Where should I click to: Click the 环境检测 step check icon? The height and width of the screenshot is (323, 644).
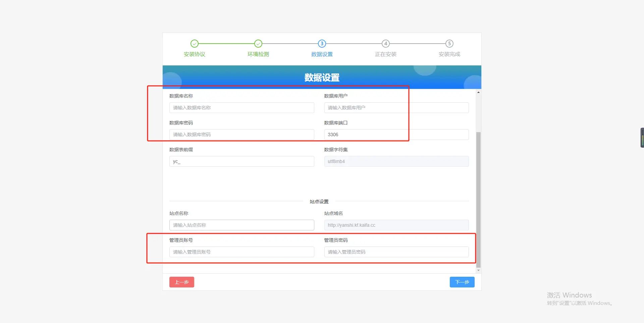click(x=258, y=44)
